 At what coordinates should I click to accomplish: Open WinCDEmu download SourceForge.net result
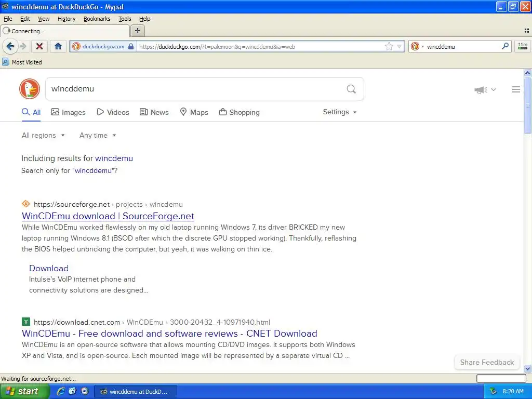point(108,216)
